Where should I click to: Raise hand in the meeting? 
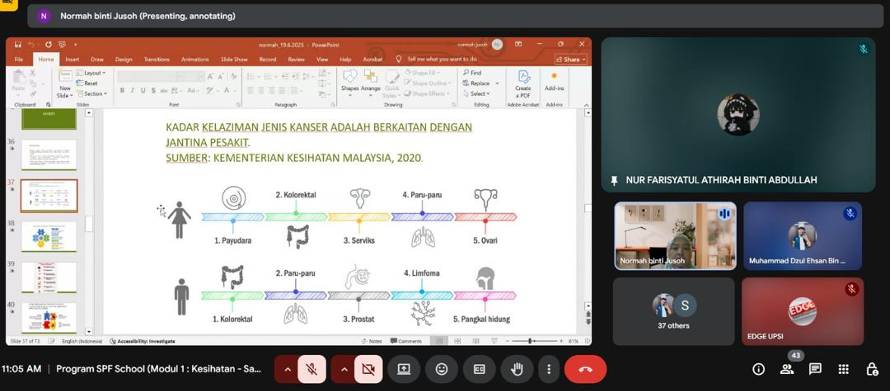pyautogui.click(x=517, y=369)
